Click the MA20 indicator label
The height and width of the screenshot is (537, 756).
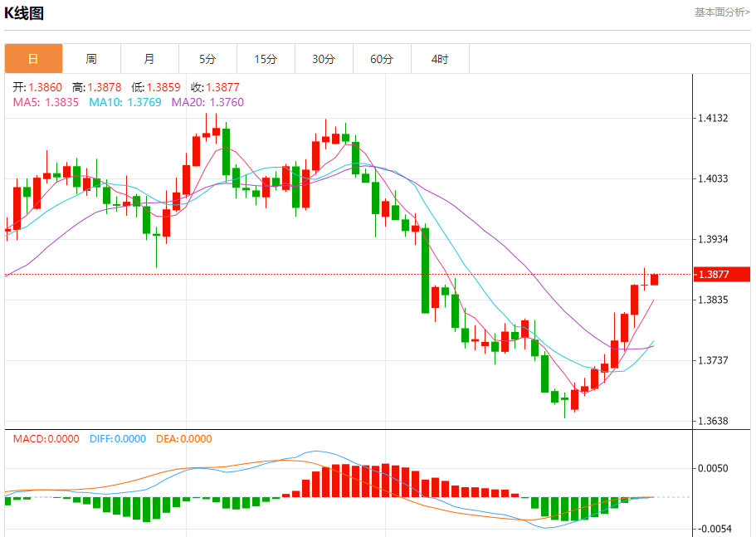point(207,102)
